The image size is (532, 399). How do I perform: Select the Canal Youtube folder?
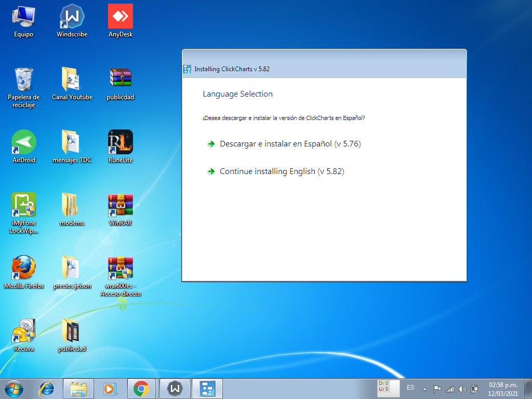point(72,84)
